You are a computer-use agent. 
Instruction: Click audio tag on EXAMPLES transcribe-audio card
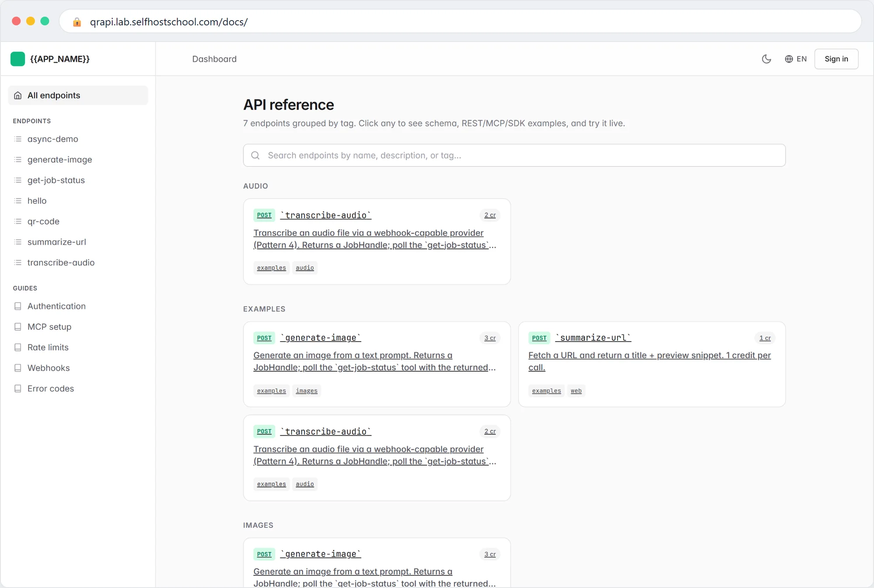(305, 484)
